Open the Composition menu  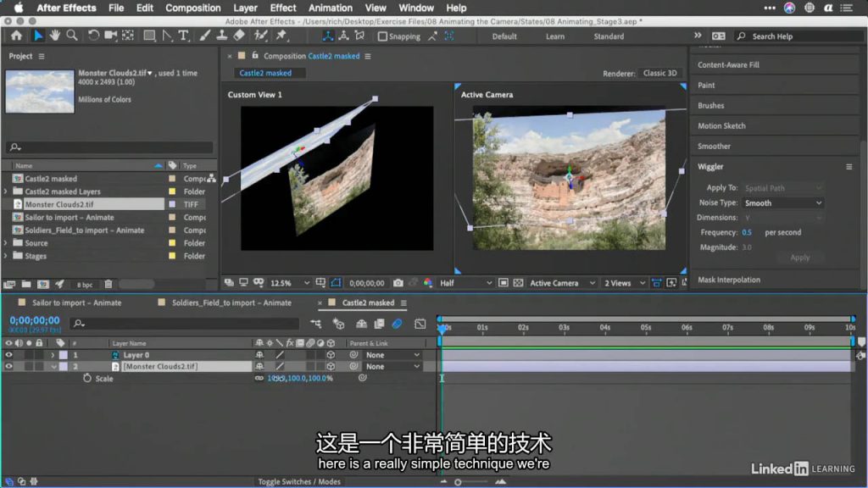coord(192,8)
